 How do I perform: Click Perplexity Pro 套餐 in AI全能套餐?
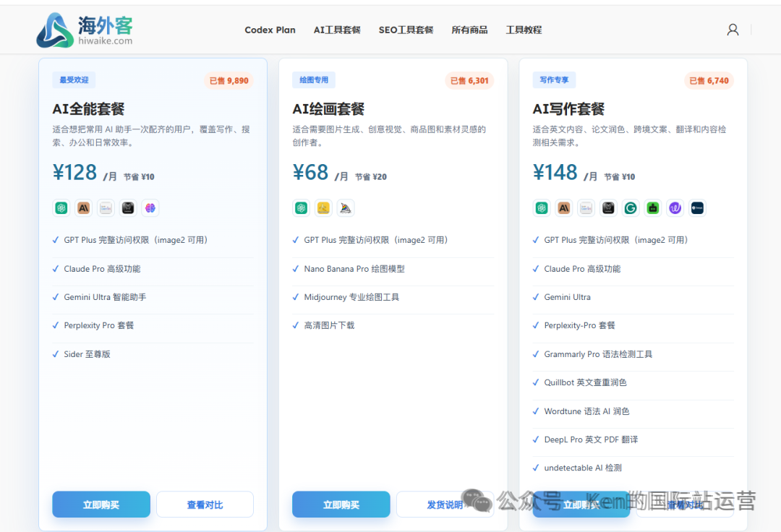153,325
